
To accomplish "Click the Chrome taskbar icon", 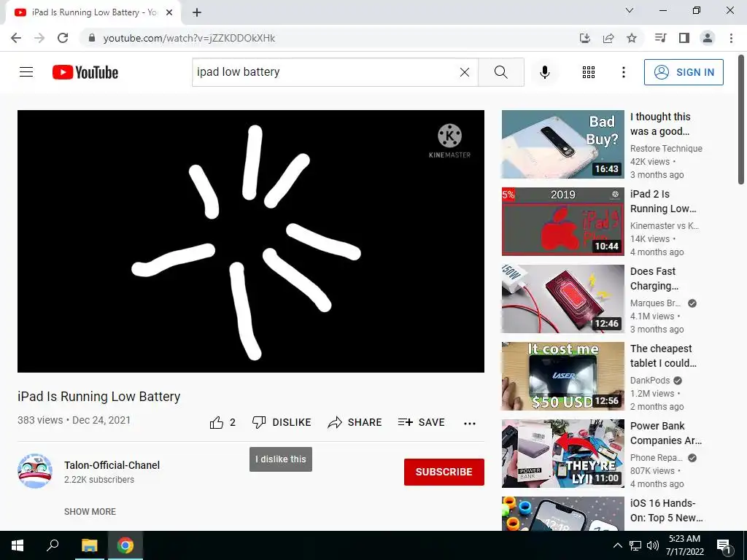I will [125, 545].
